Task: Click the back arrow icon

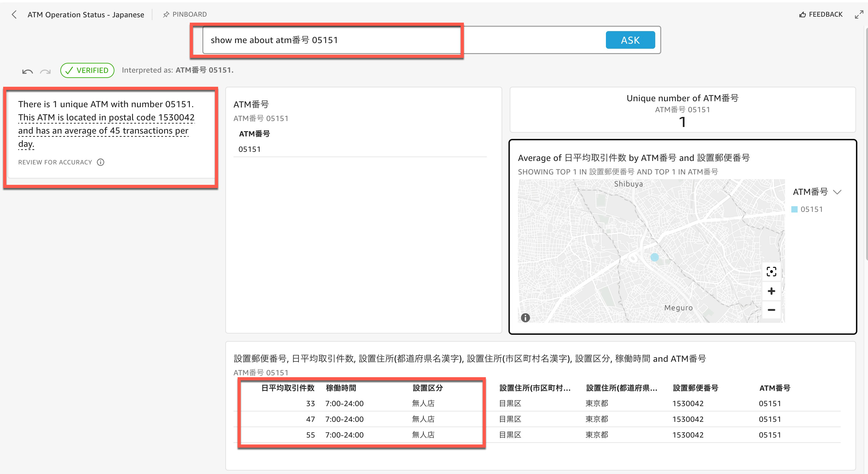Action: point(14,14)
